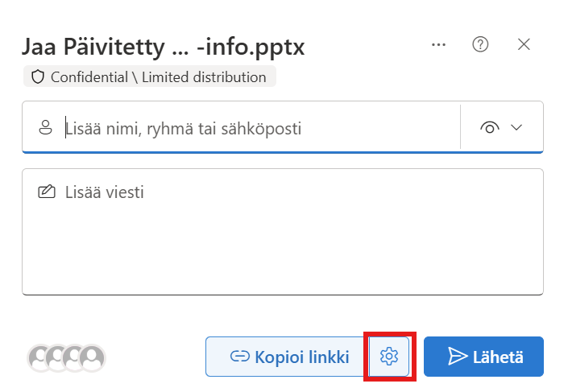Open the more options ellipsis menu
Screen dimensions: 568x392
coord(439,45)
